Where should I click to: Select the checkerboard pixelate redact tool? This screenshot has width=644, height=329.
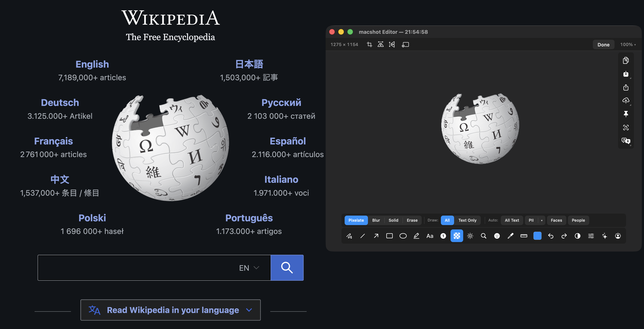tap(457, 236)
